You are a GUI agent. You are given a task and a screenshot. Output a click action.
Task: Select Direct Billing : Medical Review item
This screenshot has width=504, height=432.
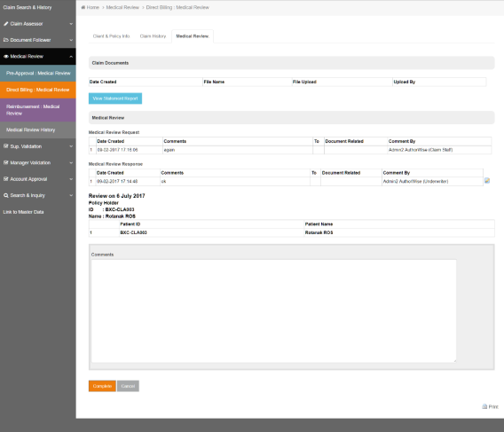point(38,90)
